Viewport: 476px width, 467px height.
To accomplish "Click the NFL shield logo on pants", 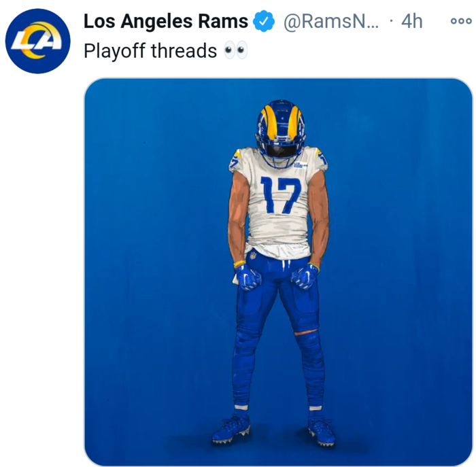I will click(x=253, y=255).
